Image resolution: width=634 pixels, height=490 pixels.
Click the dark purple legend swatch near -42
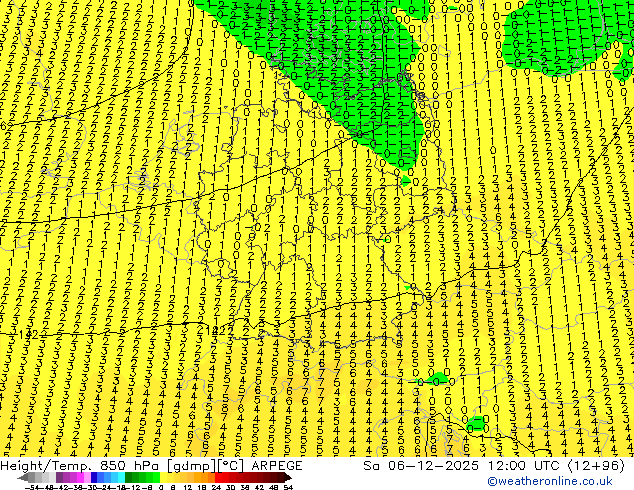pos(59,477)
